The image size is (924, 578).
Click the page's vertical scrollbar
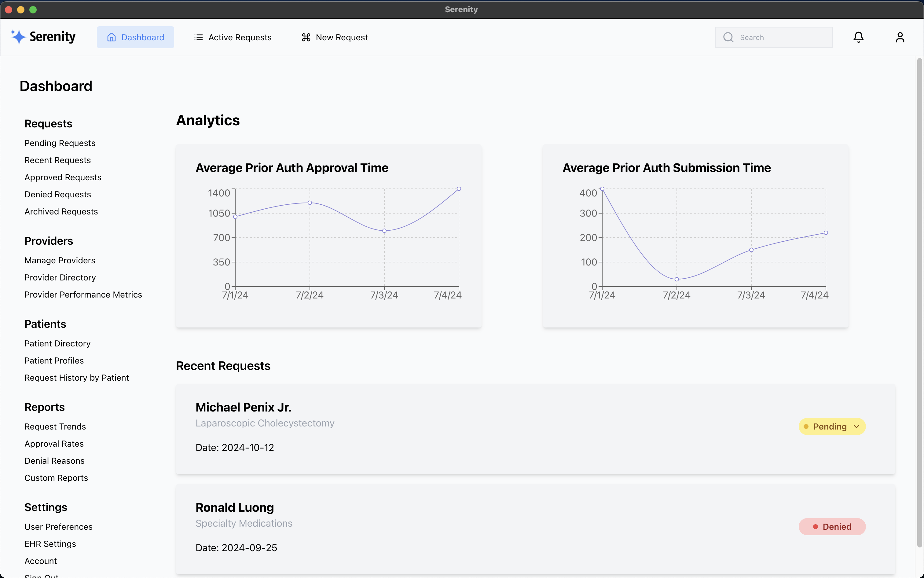coord(919,302)
